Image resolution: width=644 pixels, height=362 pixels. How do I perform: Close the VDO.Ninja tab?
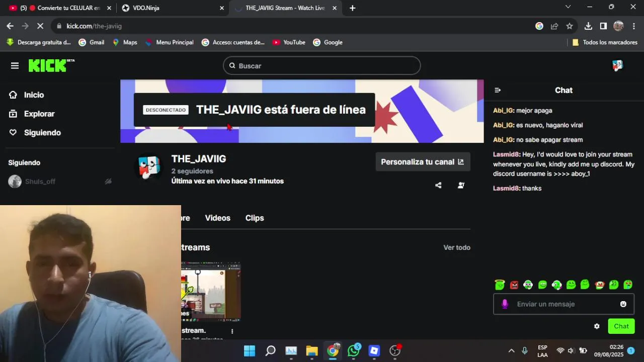[x=222, y=8]
